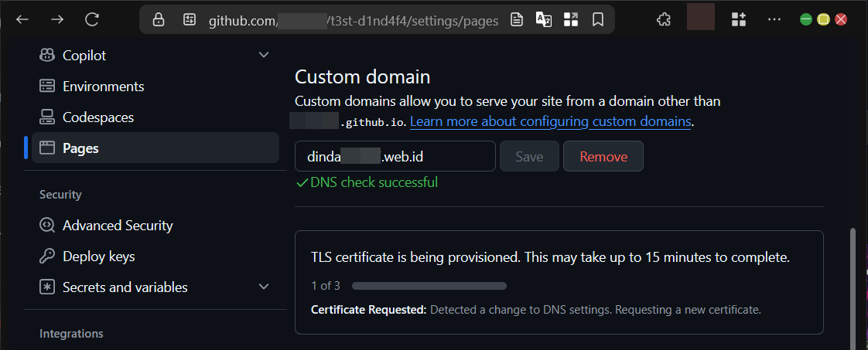Screen dimensions: 868x350
Task: Click the Deploy keys key icon
Action: pyautogui.click(x=47, y=257)
